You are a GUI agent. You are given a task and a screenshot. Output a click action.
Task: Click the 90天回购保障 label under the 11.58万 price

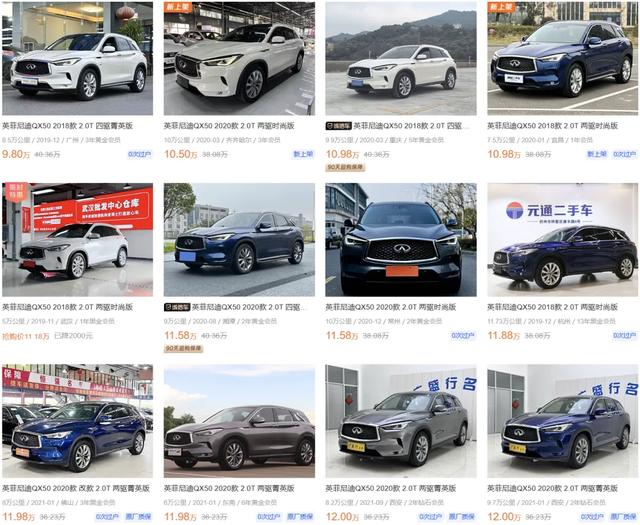tap(184, 349)
